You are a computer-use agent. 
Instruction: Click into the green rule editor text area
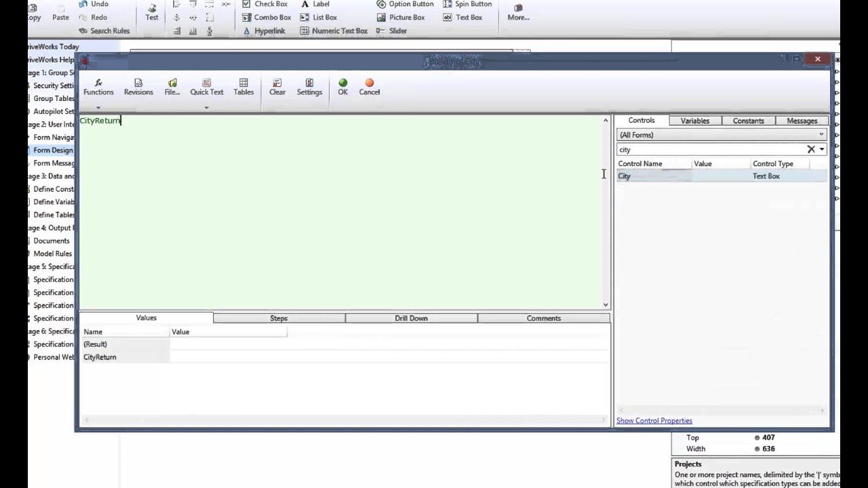340,211
